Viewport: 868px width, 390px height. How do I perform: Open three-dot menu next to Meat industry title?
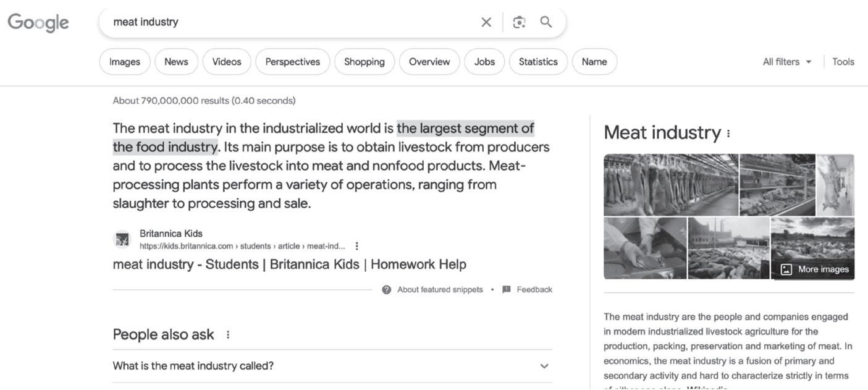click(x=728, y=134)
